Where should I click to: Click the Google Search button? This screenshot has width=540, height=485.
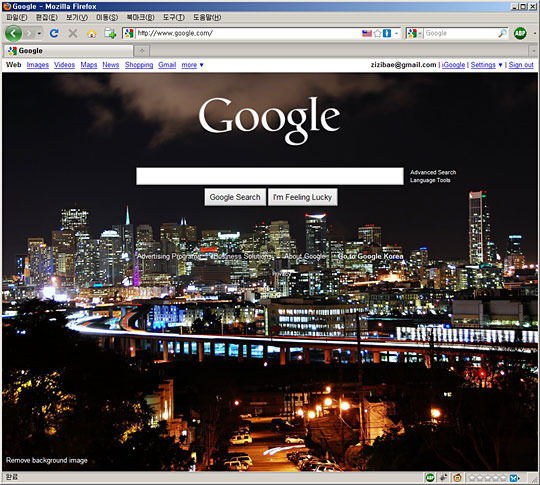tap(235, 197)
